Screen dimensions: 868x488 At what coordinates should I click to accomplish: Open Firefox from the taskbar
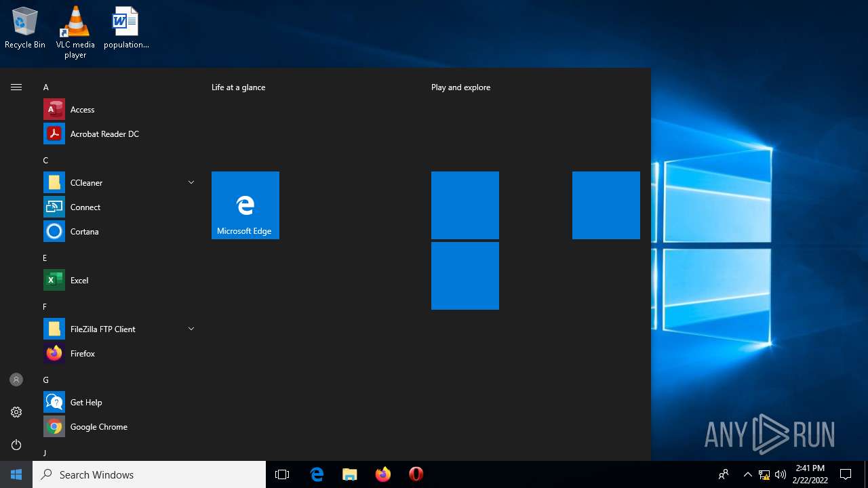383,474
